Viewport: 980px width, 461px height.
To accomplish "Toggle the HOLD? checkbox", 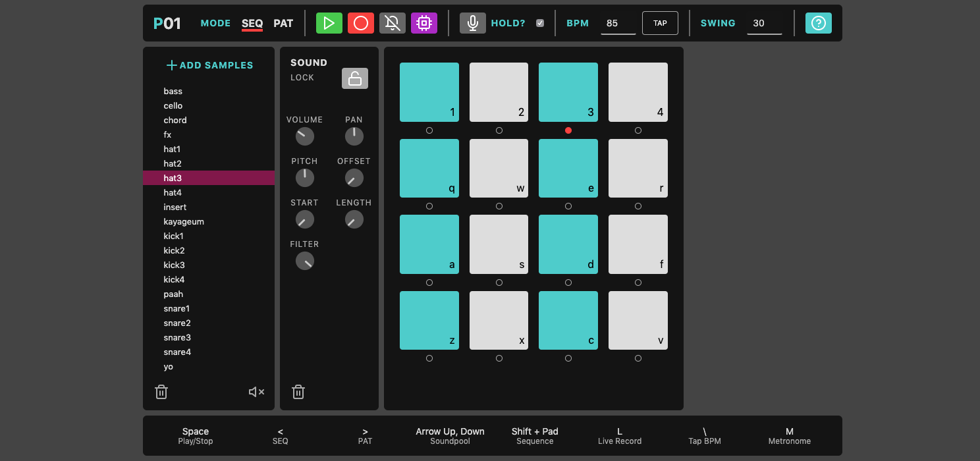I will tap(540, 23).
